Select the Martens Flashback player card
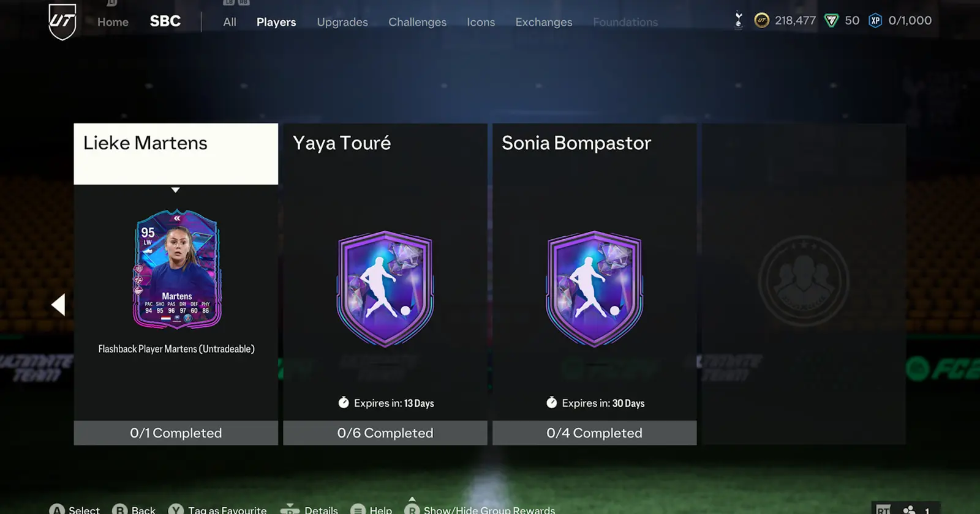The image size is (980, 514). (177, 269)
